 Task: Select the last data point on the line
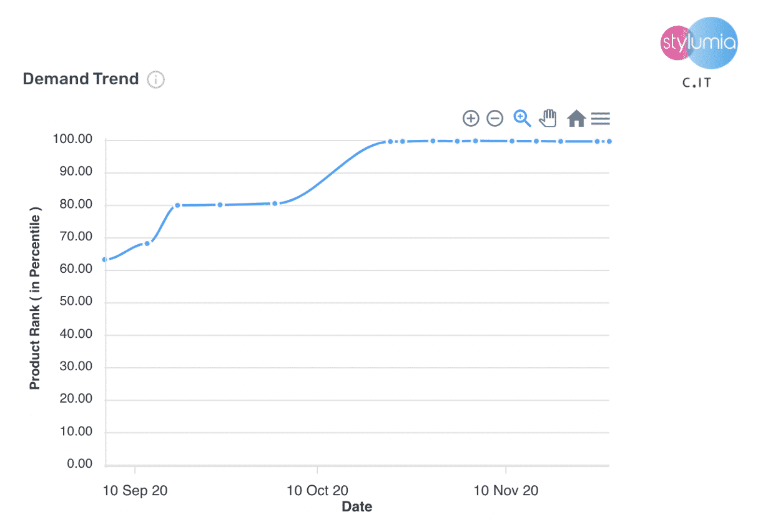(609, 142)
